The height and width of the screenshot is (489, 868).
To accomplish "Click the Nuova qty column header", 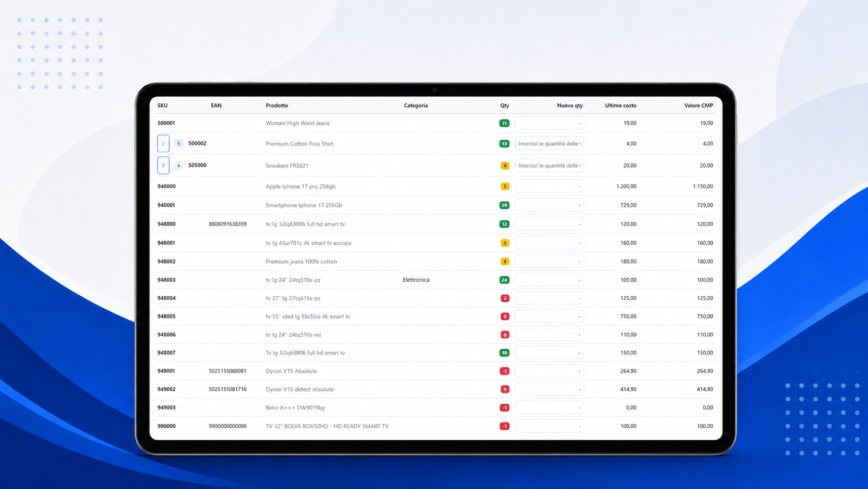I will 569,105.
